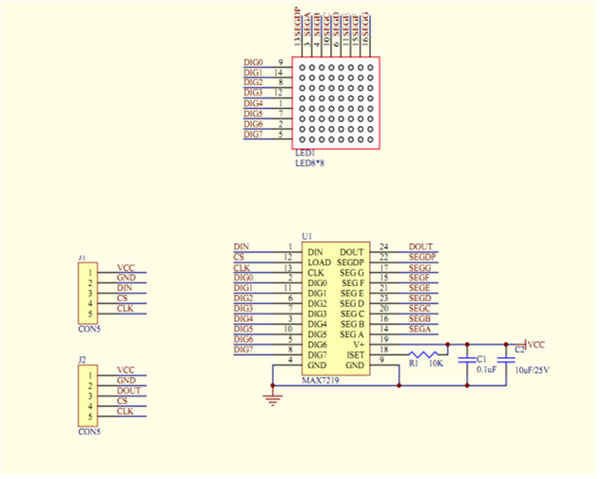Select the DIN net label at U1 pin 1
600x479 pixels.
pos(241,247)
